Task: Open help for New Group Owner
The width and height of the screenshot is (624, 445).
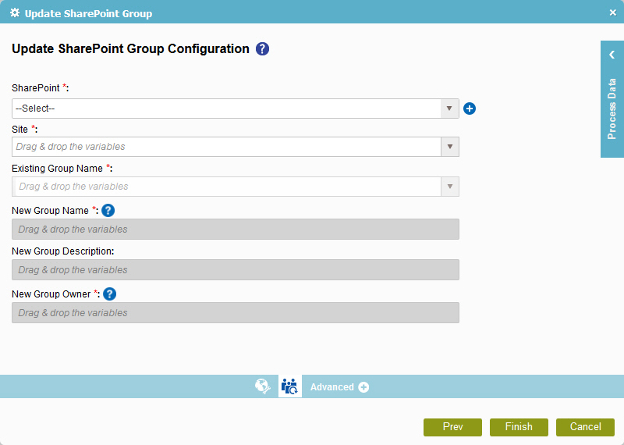Action: click(109, 294)
